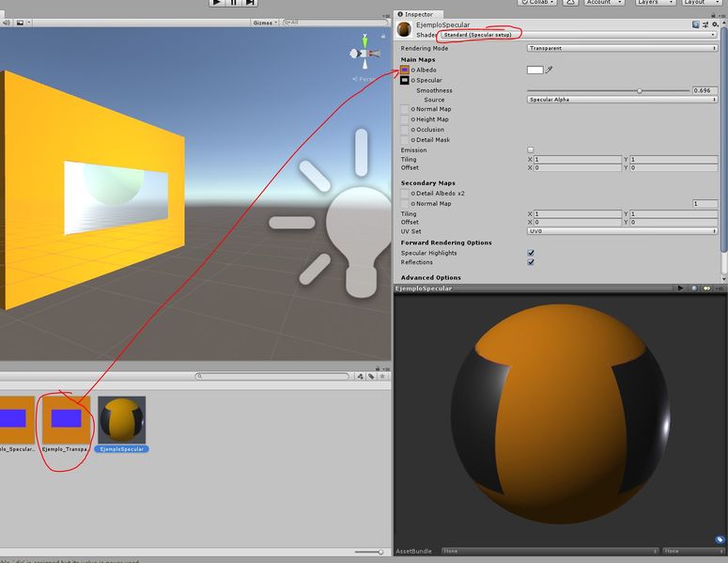Toggle the preview lighting icon

[x=706, y=289]
